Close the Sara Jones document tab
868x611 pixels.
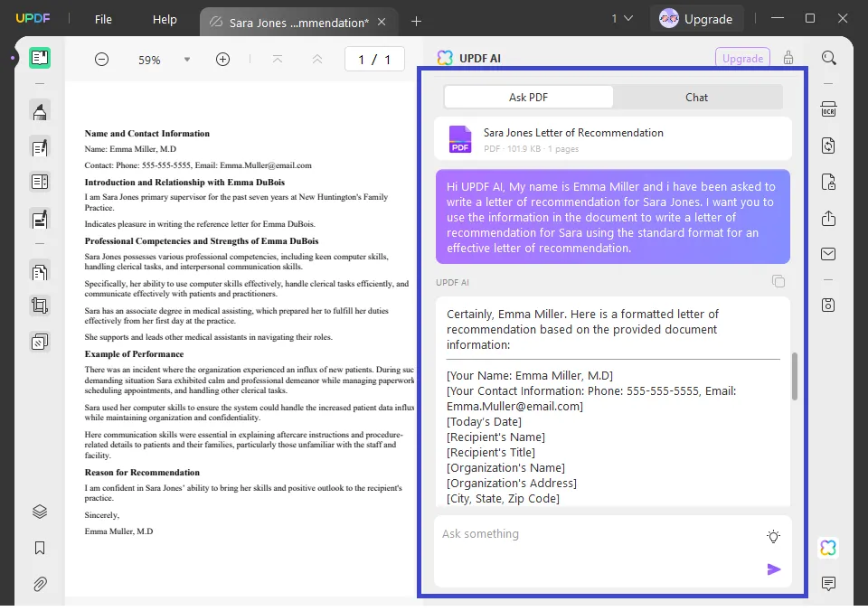[x=382, y=22]
